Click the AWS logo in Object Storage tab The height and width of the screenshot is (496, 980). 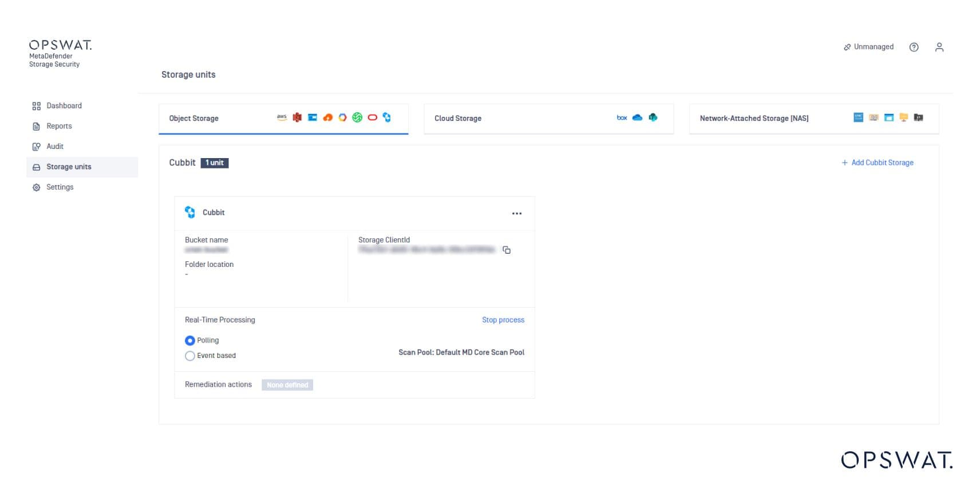(x=282, y=117)
